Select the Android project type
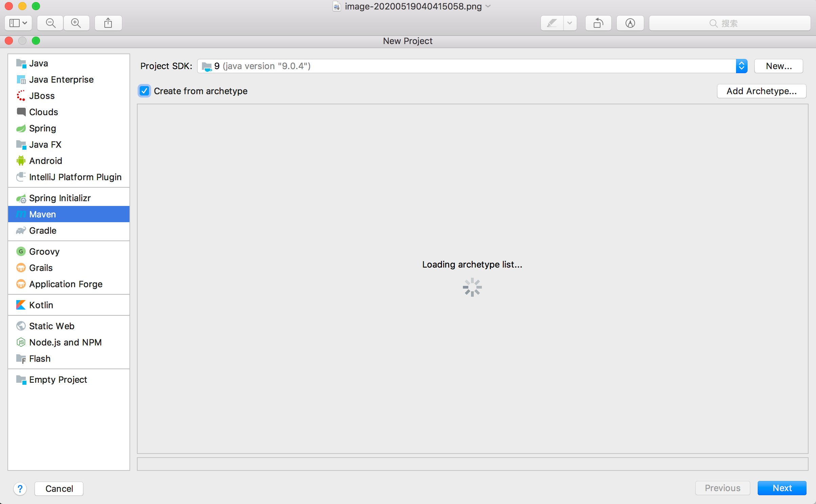The height and width of the screenshot is (504, 816). pos(45,161)
